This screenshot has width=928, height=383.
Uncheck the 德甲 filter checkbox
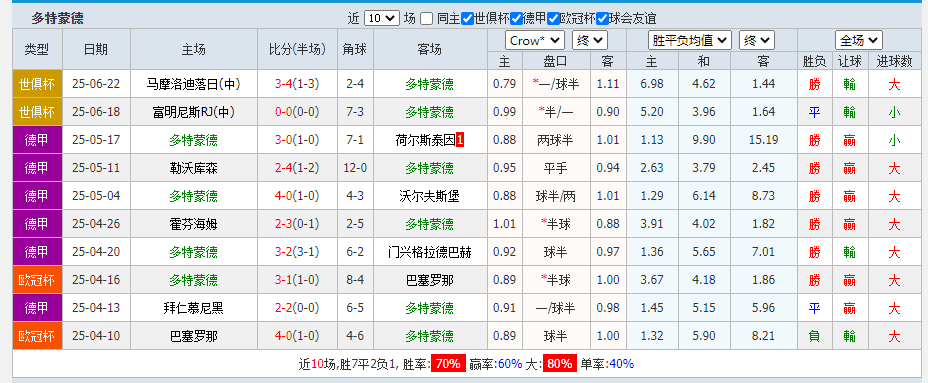[516, 18]
